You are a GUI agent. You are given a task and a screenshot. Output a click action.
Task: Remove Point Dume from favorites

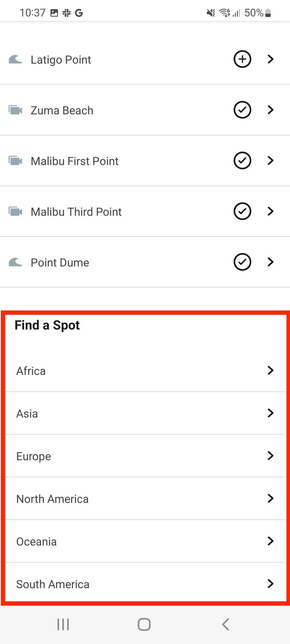tap(242, 262)
